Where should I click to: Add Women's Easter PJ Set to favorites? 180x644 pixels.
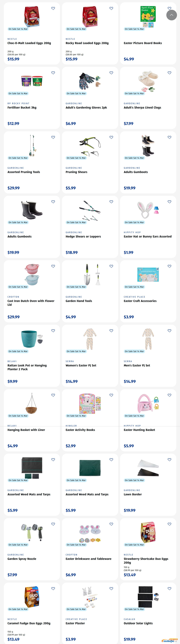[x=111, y=331]
